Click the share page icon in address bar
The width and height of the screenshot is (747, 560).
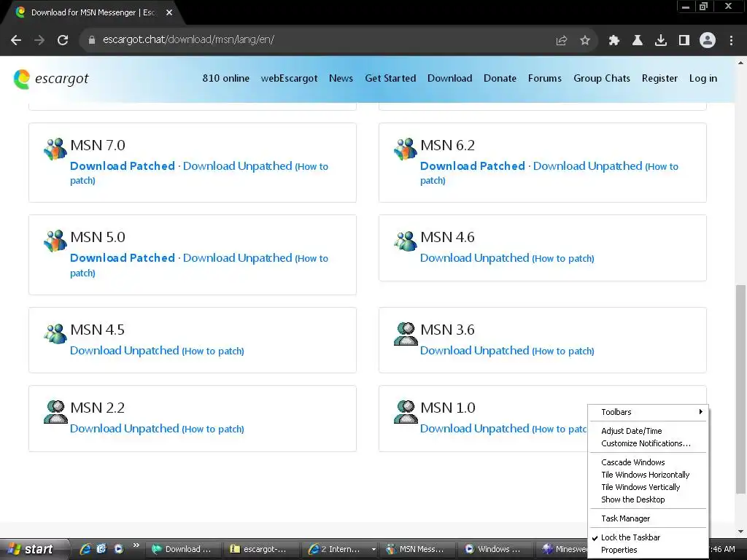[562, 41]
